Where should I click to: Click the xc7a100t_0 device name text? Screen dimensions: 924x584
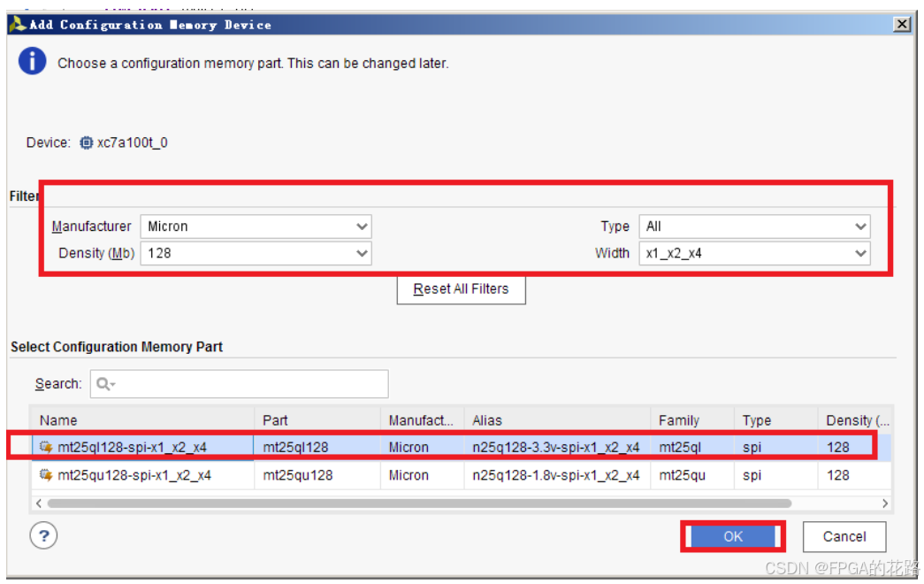pos(132,142)
